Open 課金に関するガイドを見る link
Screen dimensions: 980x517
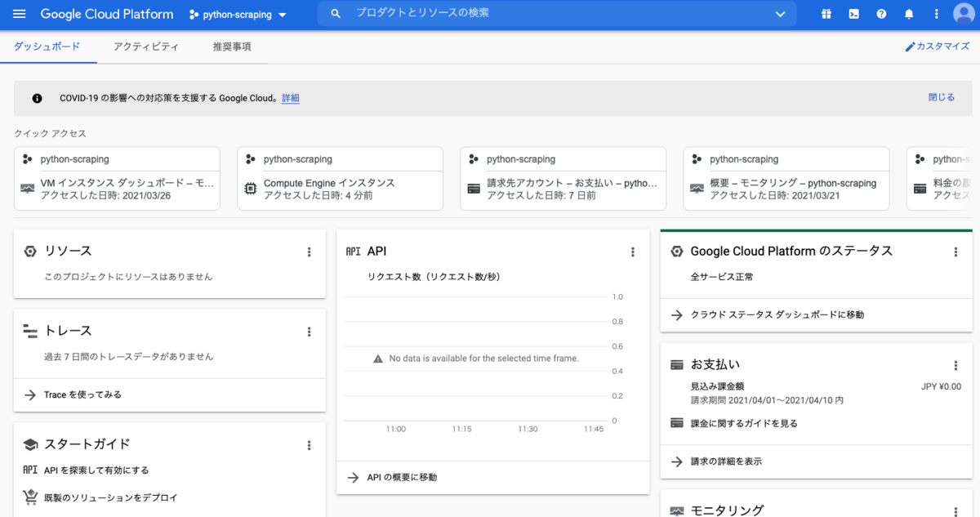click(x=744, y=423)
